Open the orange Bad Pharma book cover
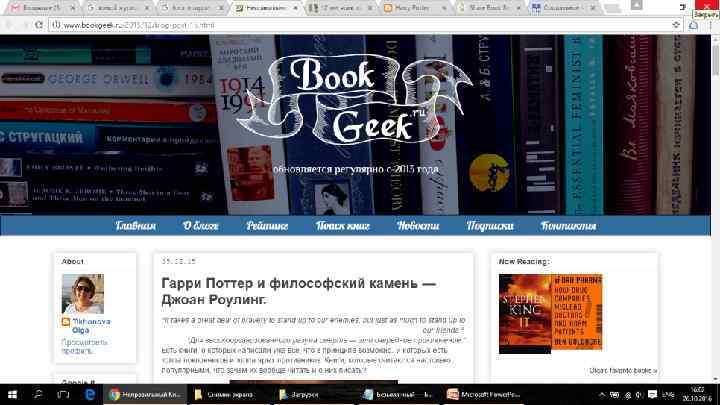Screen dimensions: 720x405 (577, 312)
